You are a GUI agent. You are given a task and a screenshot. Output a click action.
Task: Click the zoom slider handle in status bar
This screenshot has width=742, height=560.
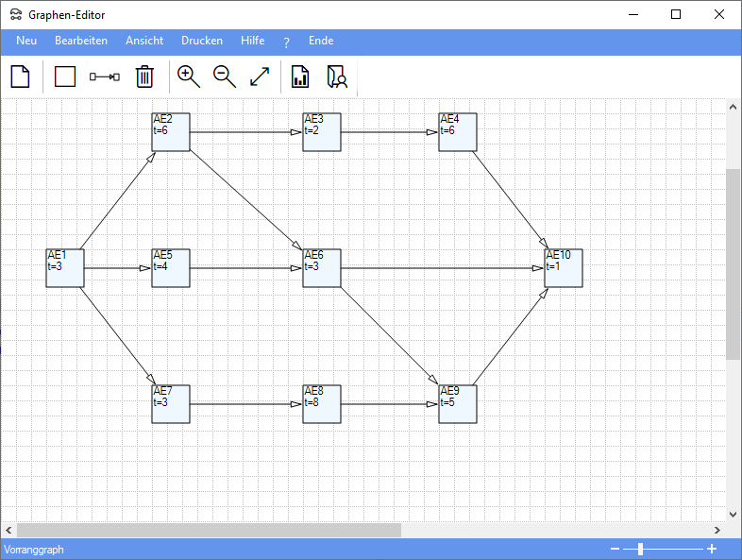[x=640, y=549]
